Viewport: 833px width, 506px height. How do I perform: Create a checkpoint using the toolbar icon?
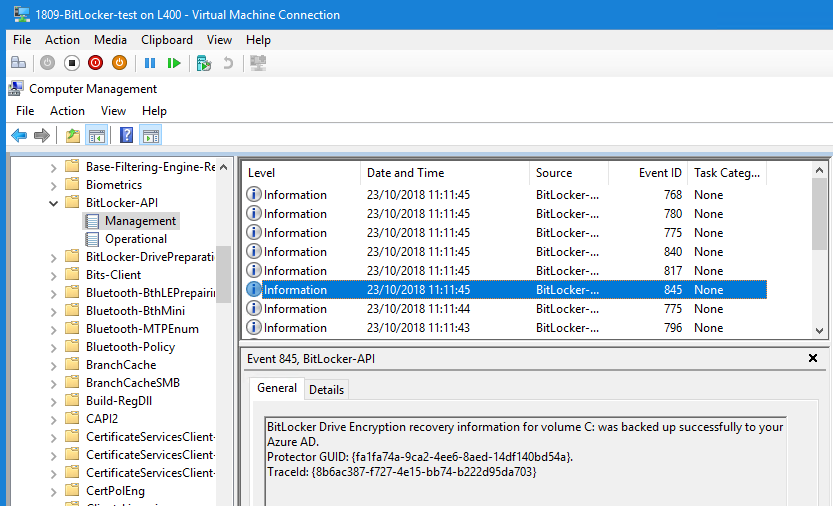coord(204,63)
